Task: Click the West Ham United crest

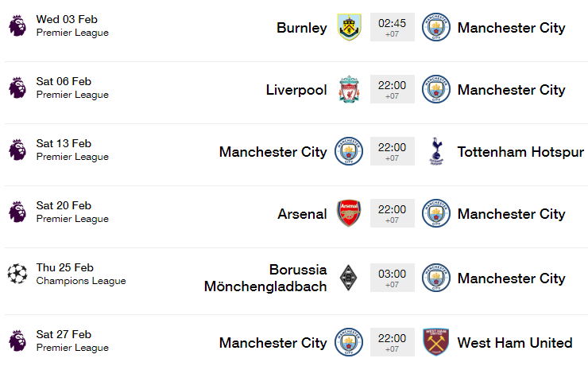Action: (436, 342)
